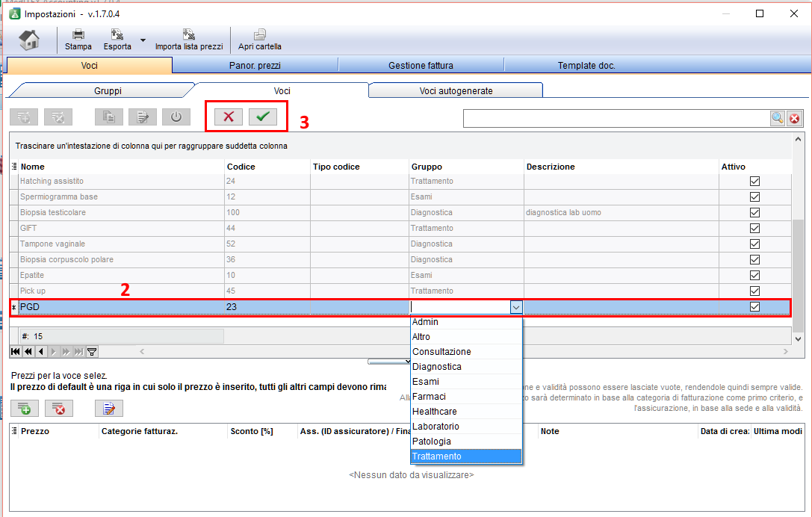Choose Consultazione from the Gruppo list
812x517 pixels.
coord(466,352)
